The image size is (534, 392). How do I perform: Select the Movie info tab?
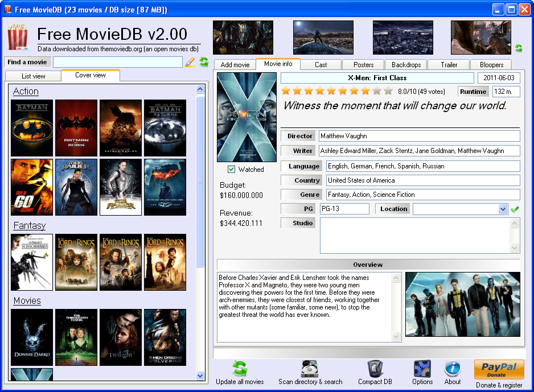pos(278,64)
